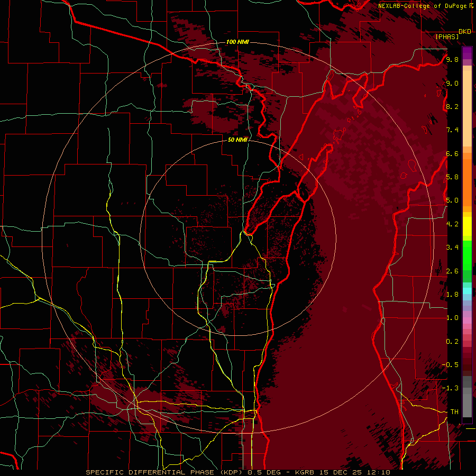Click the -0.5 value on the color scale
This screenshot has width=476, height=476.
tap(450, 365)
